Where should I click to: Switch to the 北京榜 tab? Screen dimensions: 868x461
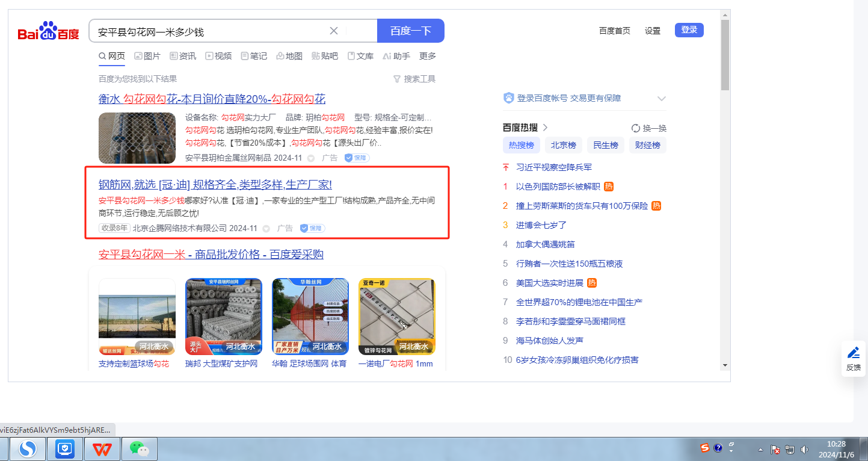564,145
